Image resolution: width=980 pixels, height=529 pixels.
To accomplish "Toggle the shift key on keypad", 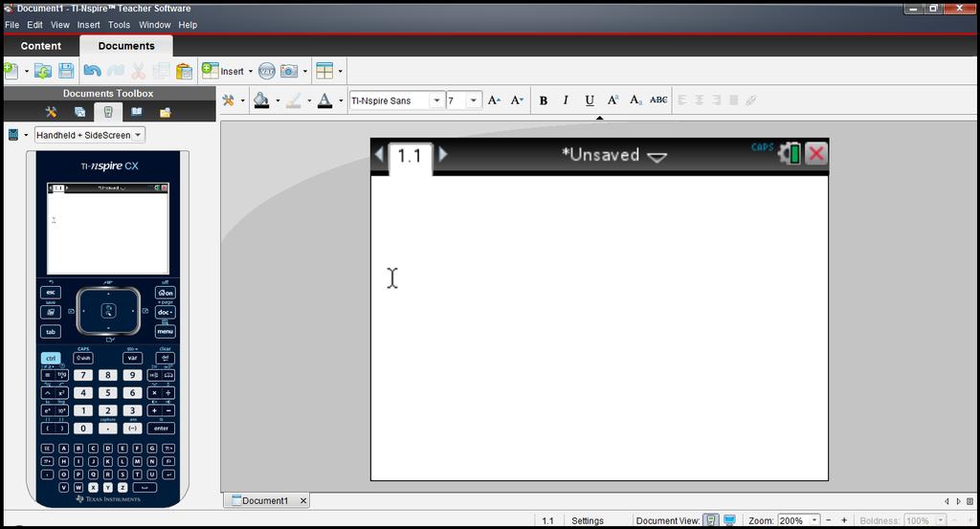I will tap(83, 358).
